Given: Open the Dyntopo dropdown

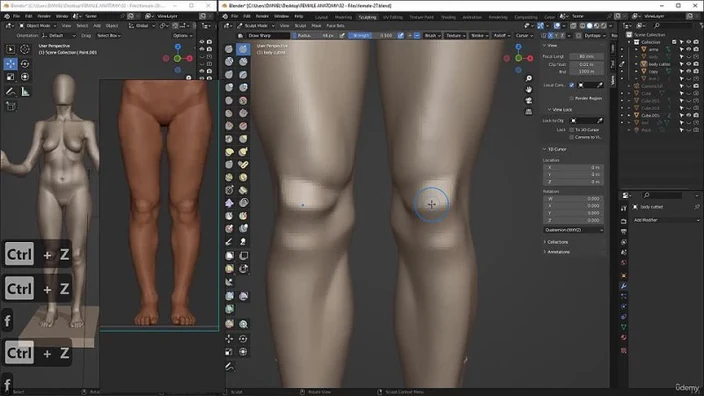Looking at the screenshot, I should (x=594, y=35).
